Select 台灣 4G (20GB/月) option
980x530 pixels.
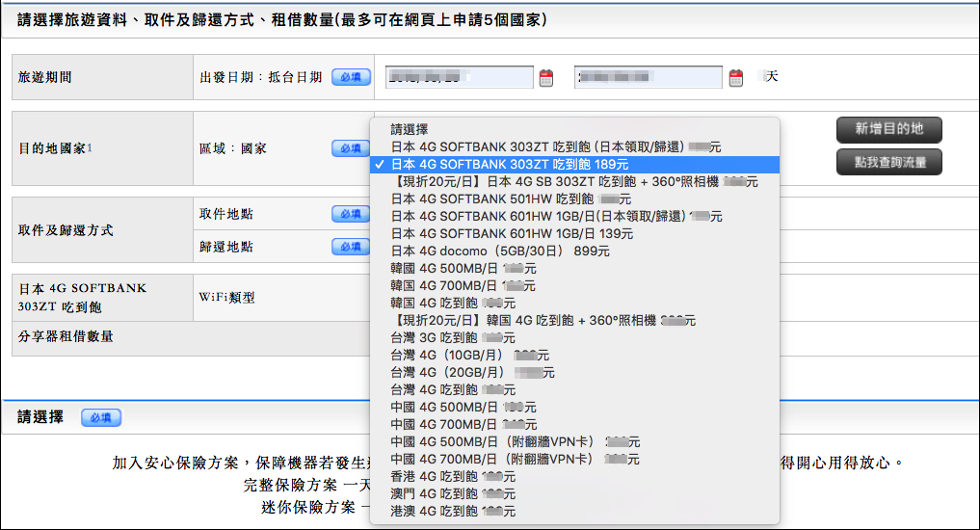pyautogui.click(x=575, y=373)
